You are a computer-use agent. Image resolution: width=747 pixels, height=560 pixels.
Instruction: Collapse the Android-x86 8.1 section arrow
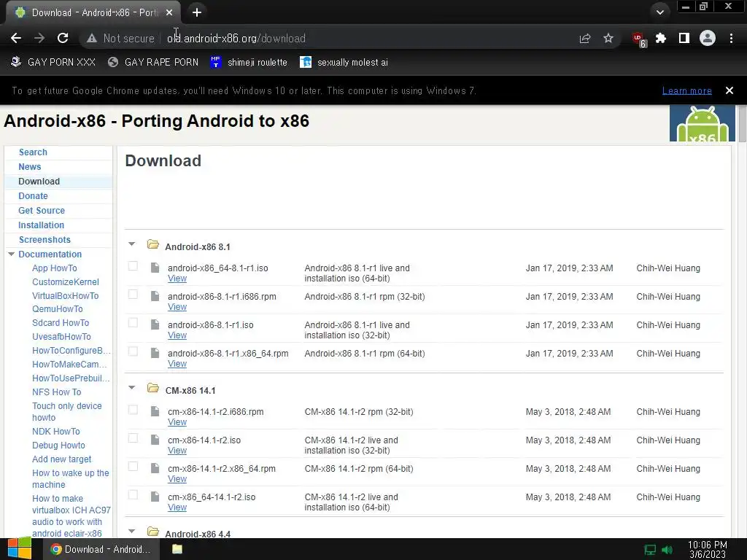tap(132, 244)
